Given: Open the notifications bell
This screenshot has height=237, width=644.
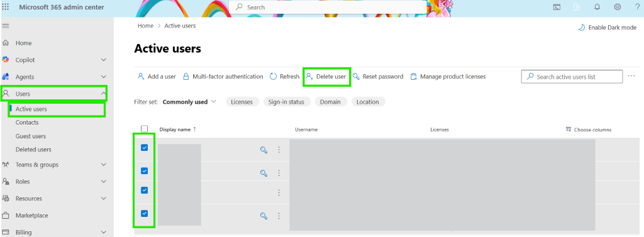Looking at the screenshot, I should click(x=597, y=7).
